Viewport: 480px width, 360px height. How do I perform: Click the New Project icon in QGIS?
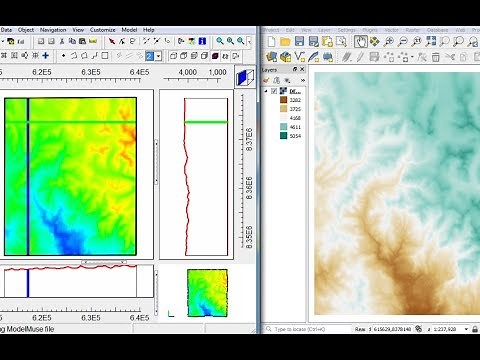pyautogui.click(x=271, y=42)
